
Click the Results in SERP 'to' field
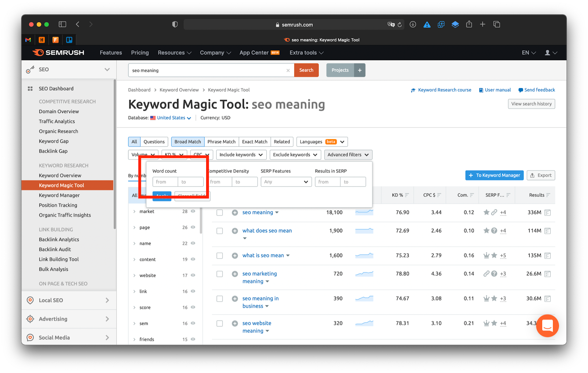point(353,182)
